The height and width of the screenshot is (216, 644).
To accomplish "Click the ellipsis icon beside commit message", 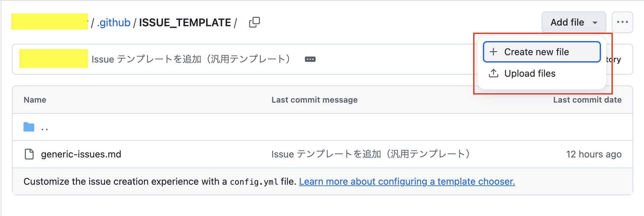I will click(x=310, y=59).
